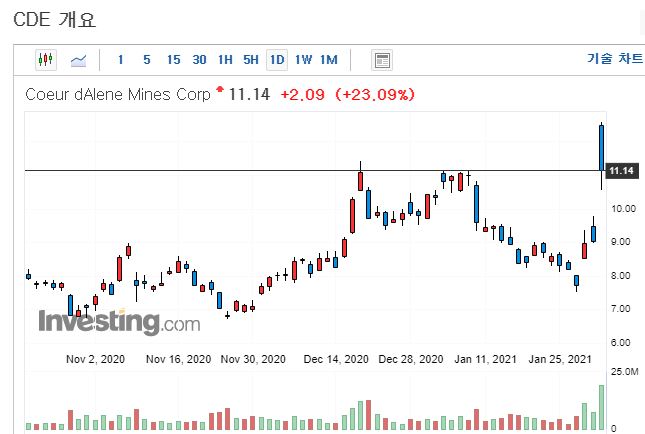Select the 1D interval
This screenshot has height=434, width=645.
click(x=277, y=60)
